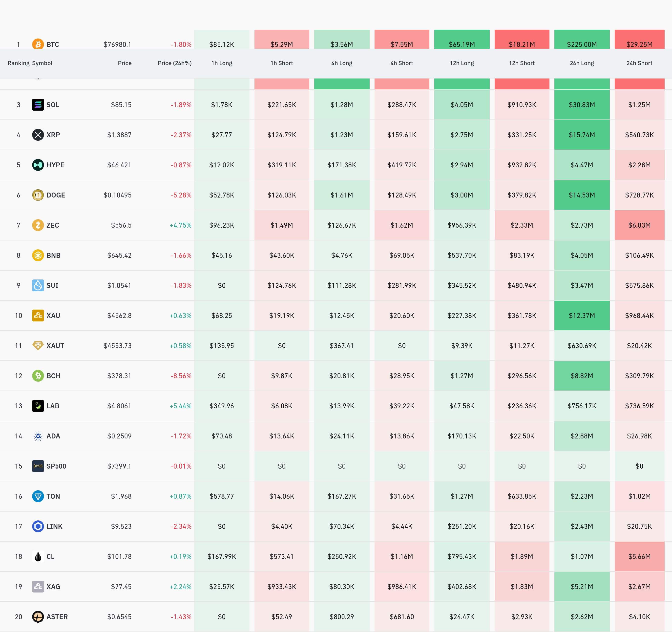The height and width of the screenshot is (632, 672).
Task: Sort by 24h Short column header
Action: 640,63
